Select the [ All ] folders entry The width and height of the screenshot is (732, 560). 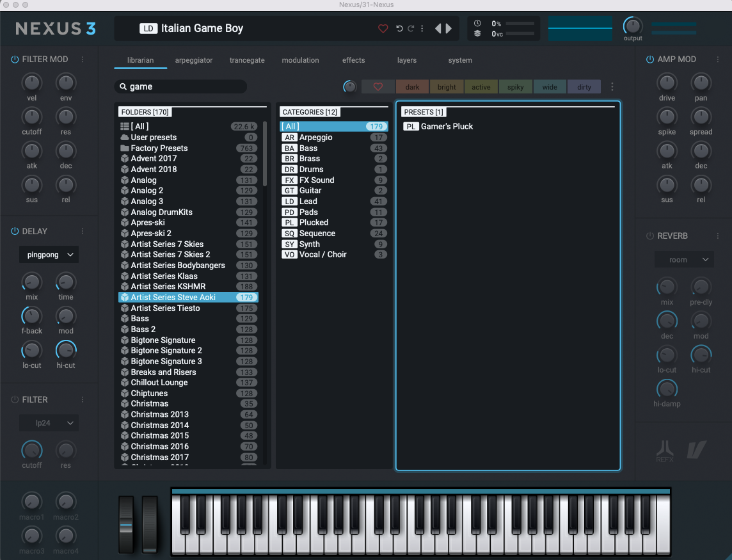click(x=188, y=127)
